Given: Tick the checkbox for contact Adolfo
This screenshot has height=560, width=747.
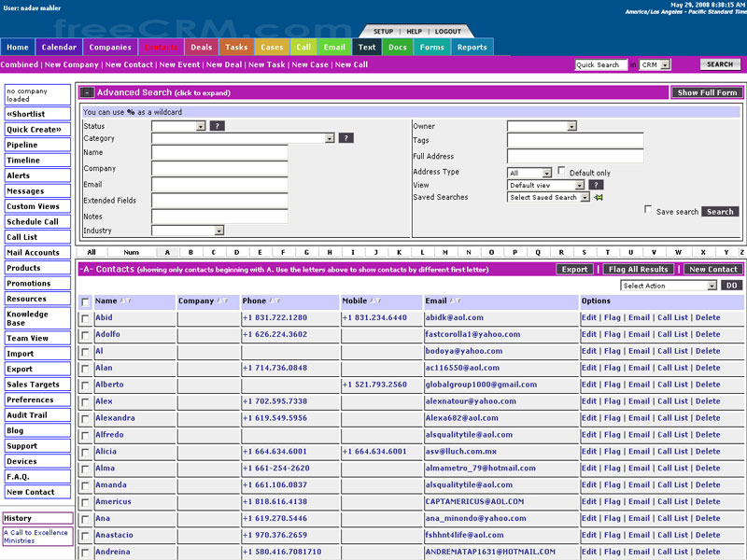Looking at the screenshot, I should click(x=85, y=335).
